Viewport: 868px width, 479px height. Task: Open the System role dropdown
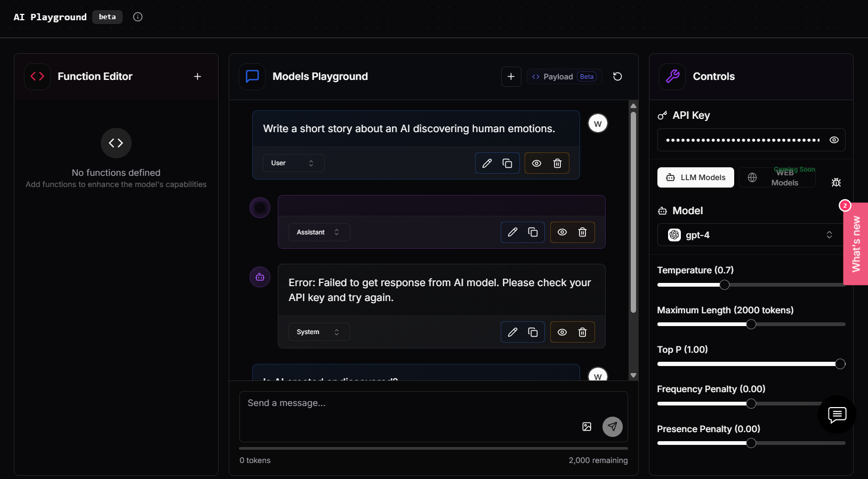click(x=319, y=332)
